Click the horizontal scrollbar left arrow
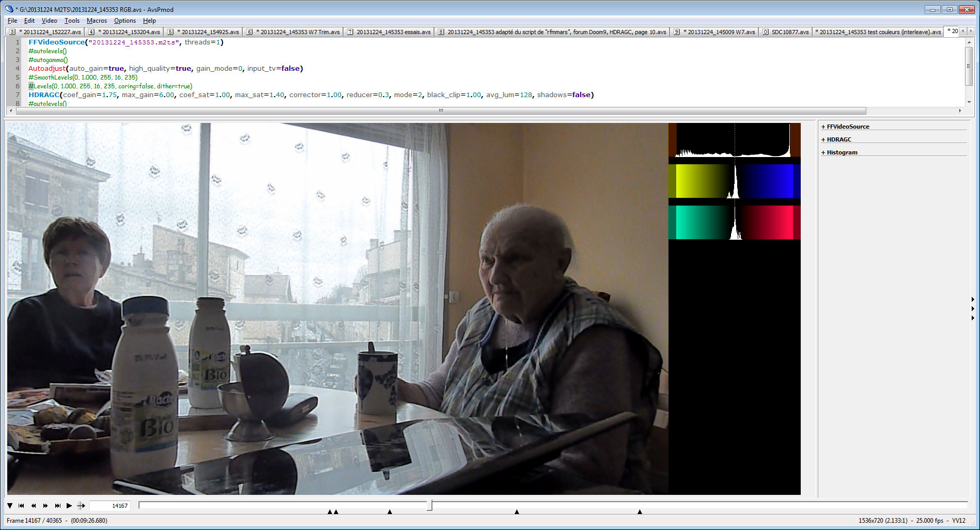The width and height of the screenshot is (980, 530). [11, 111]
